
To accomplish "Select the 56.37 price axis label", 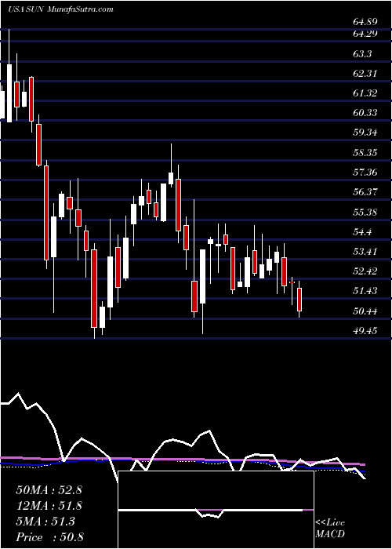I will (x=365, y=192).
